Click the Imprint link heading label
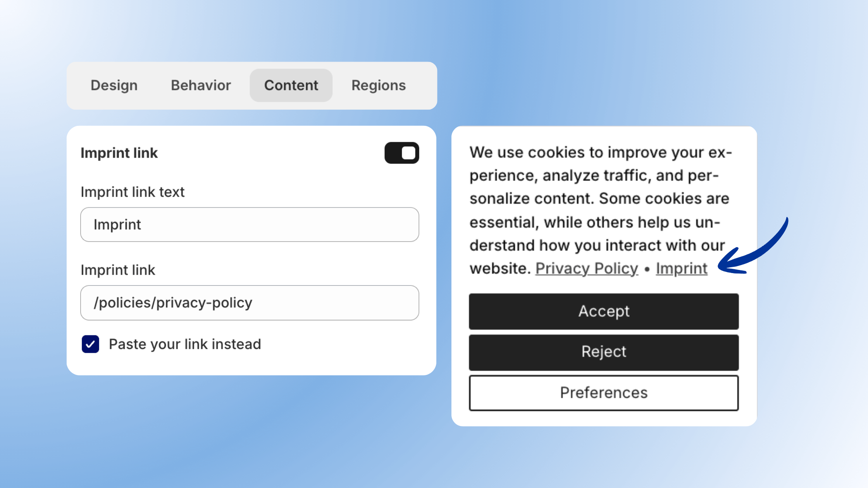 pyautogui.click(x=119, y=153)
